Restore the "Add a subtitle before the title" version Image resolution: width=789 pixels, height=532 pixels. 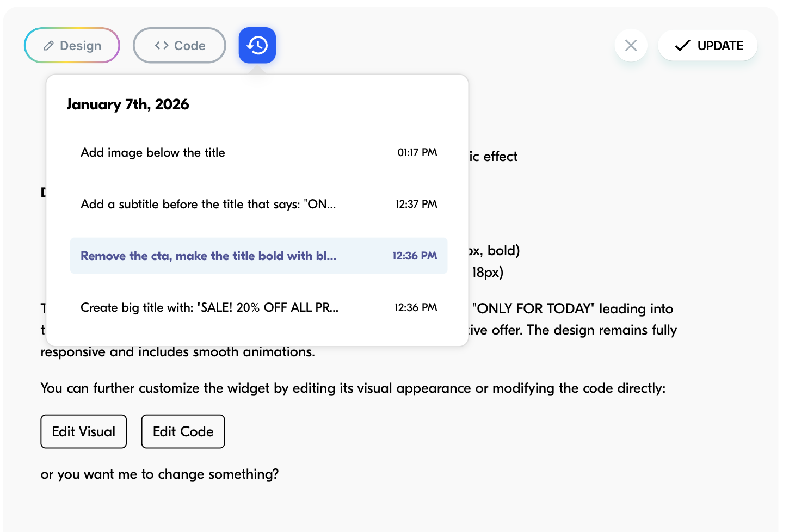208,205
